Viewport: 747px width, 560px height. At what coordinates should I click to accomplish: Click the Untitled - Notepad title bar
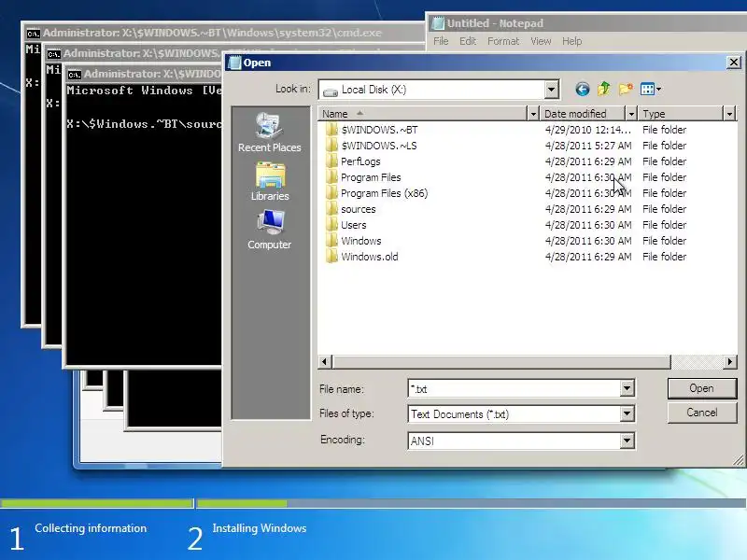point(586,23)
